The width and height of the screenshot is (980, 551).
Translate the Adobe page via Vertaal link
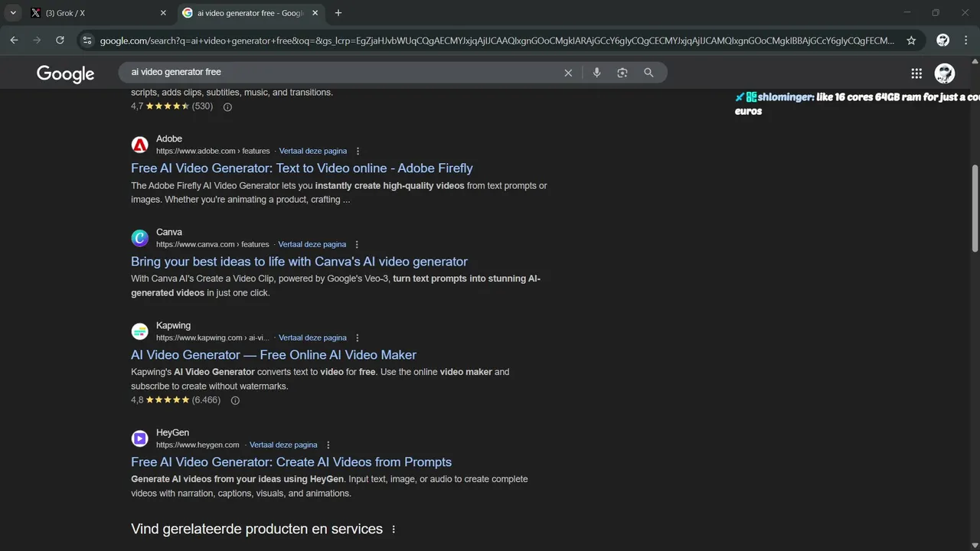click(313, 152)
